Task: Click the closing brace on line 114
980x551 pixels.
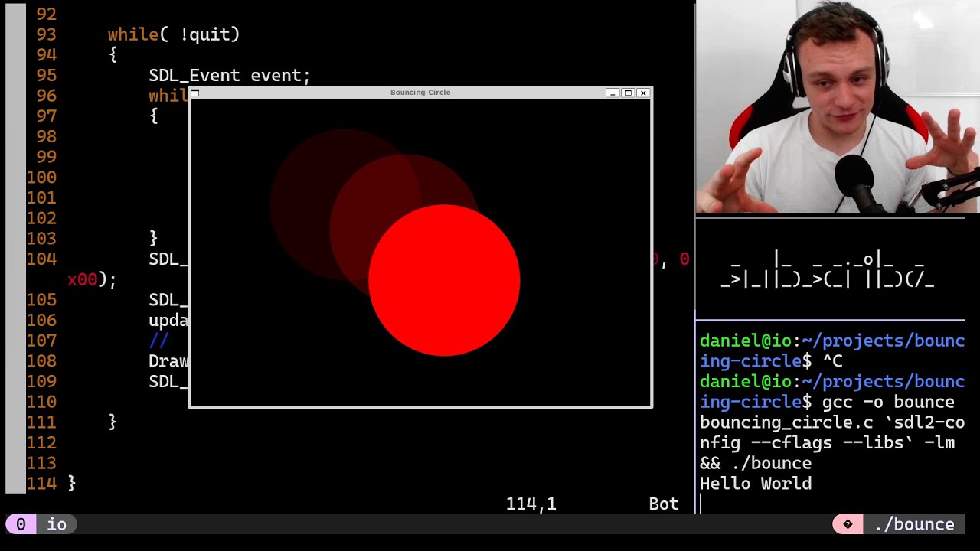Action: pyautogui.click(x=72, y=484)
